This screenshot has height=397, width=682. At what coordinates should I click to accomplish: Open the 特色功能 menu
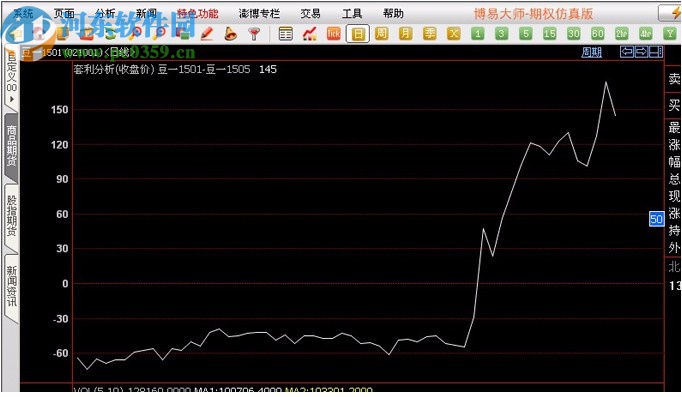pos(197,13)
